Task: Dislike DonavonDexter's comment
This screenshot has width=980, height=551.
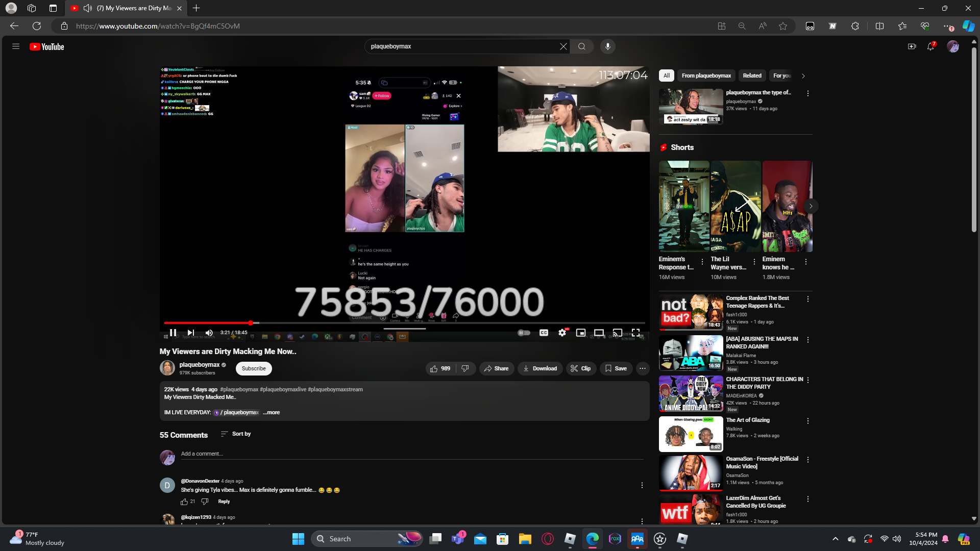Action: pyautogui.click(x=205, y=502)
